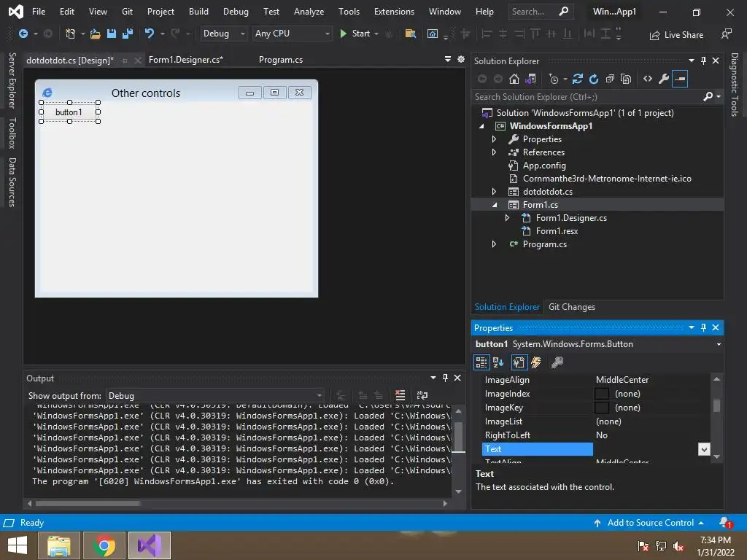747x560 pixels.
Task: Open the Toolbox side tab
Action: tap(12, 133)
